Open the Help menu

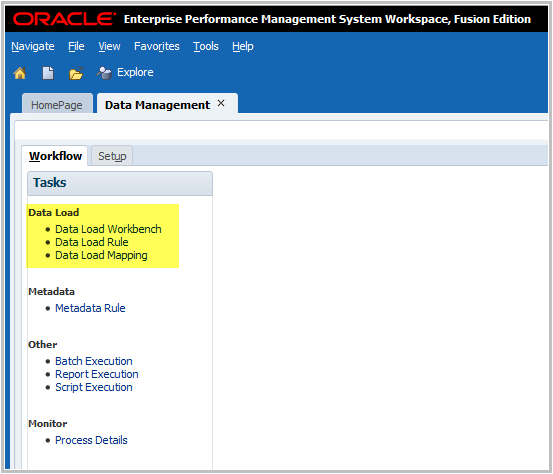point(243,46)
